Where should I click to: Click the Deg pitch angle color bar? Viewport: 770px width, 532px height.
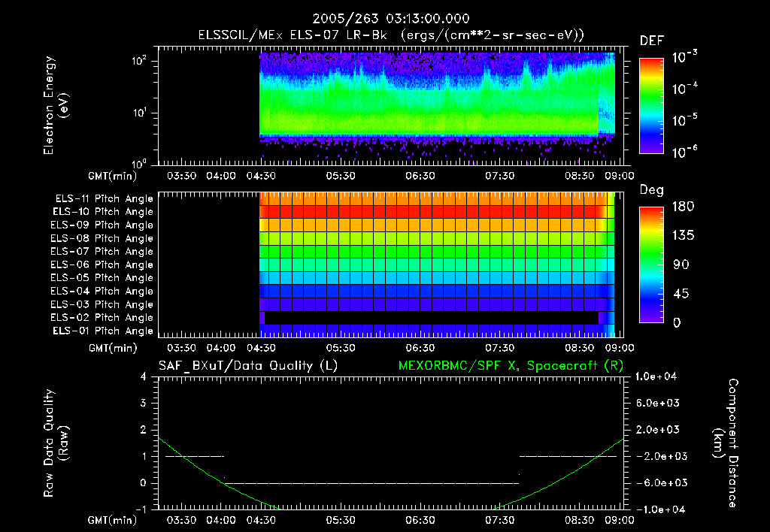point(651,264)
